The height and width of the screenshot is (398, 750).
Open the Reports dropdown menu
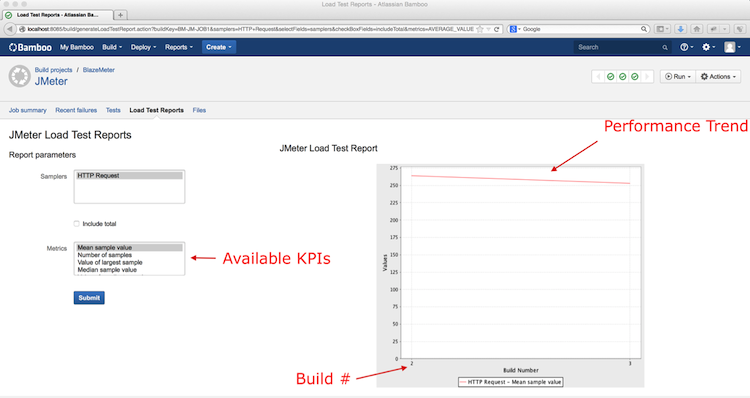(179, 47)
